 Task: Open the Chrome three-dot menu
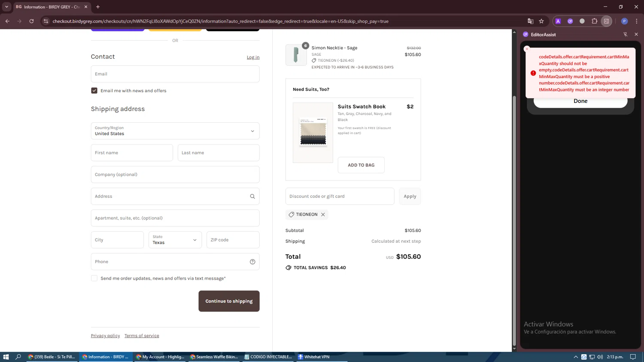click(x=637, y=21)
